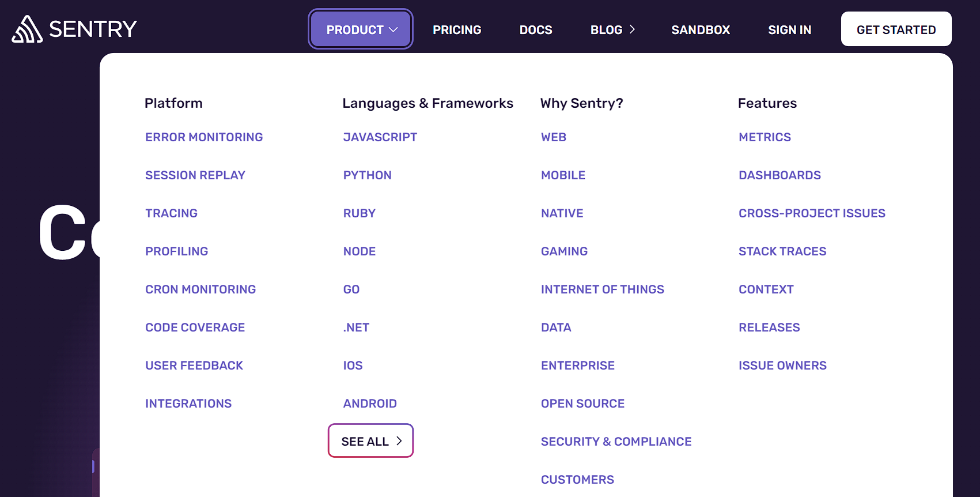Expand the Blog menu
The width and height of the screenshot is (980, 497).
coord(613,30)
